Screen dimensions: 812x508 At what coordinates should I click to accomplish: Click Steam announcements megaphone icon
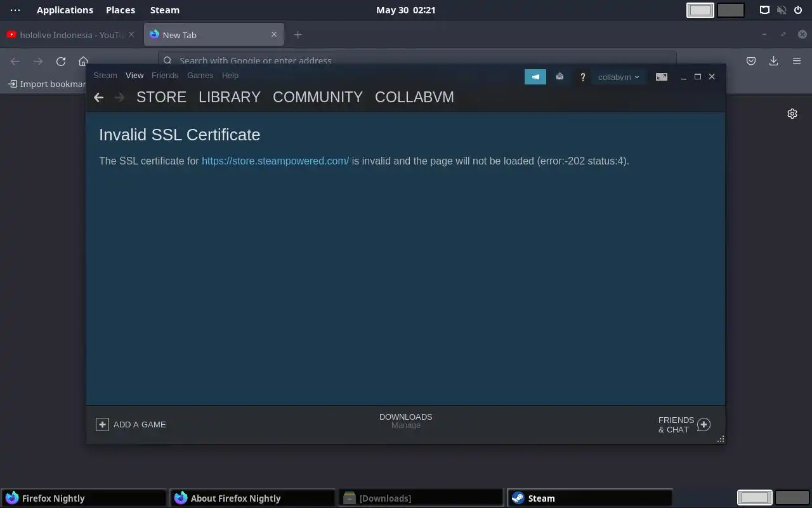click(x=535, y=77)
